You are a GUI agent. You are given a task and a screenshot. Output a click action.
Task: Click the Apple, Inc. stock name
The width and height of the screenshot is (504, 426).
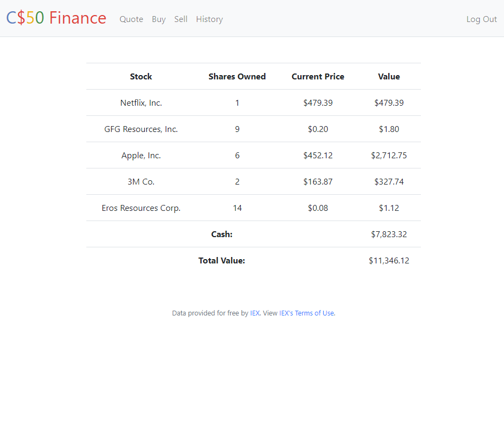click(141, 156)
